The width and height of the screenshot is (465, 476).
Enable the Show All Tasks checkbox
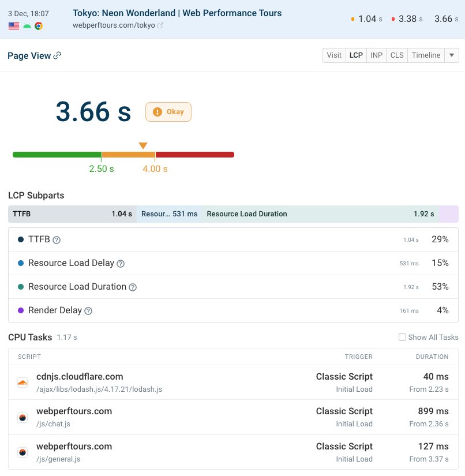pos(402,337)
